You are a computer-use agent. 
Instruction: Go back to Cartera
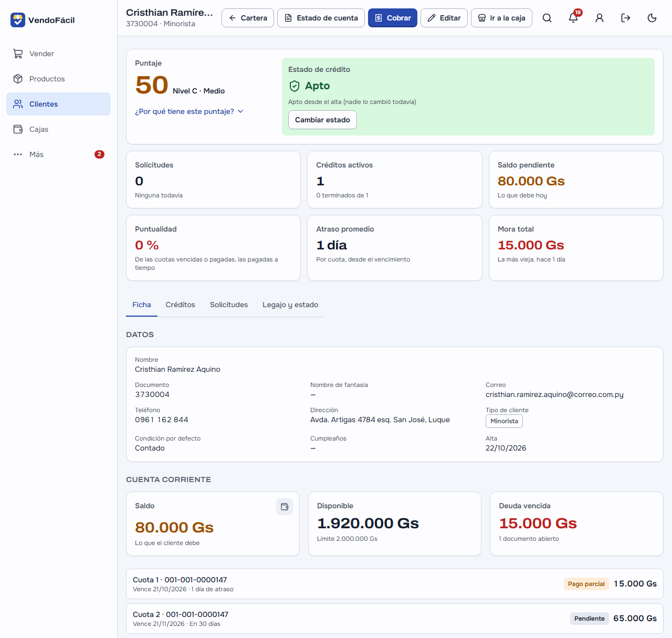pos(248,18)
